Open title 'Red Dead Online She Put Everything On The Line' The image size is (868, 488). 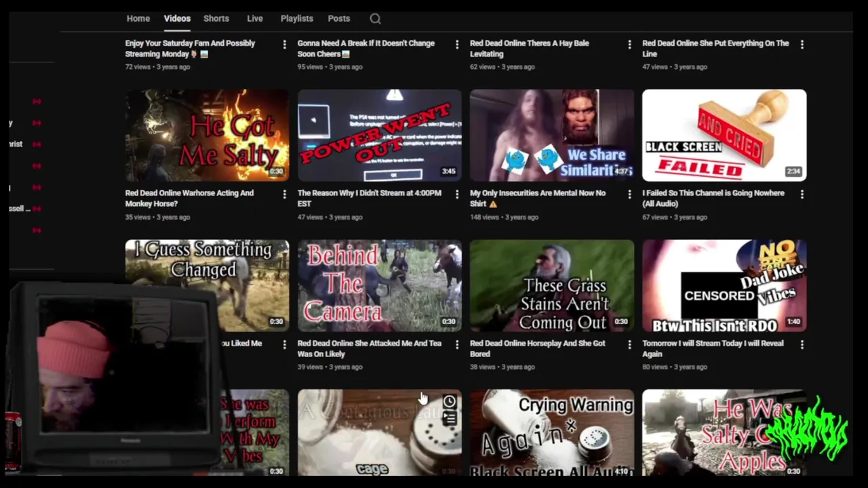pos(715,49)
